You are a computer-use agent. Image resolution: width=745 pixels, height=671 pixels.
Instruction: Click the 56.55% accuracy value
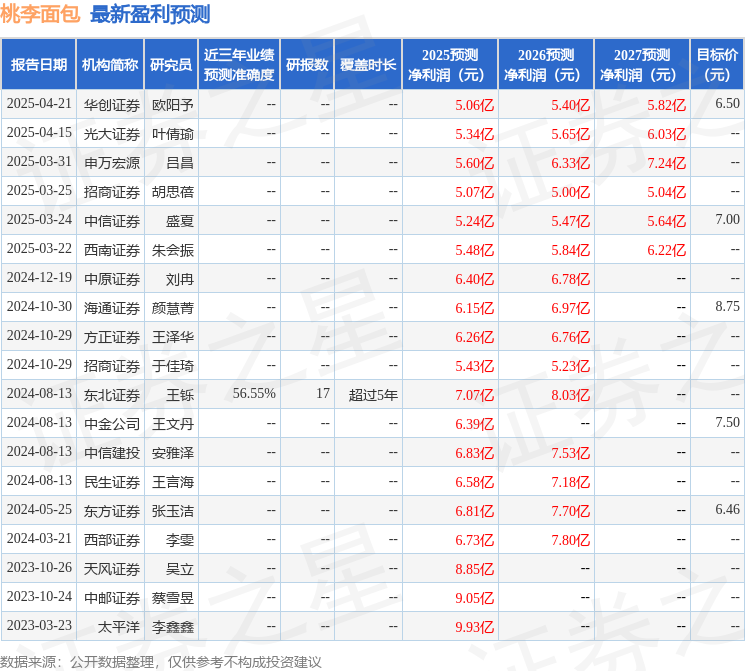tap(254, 393)
